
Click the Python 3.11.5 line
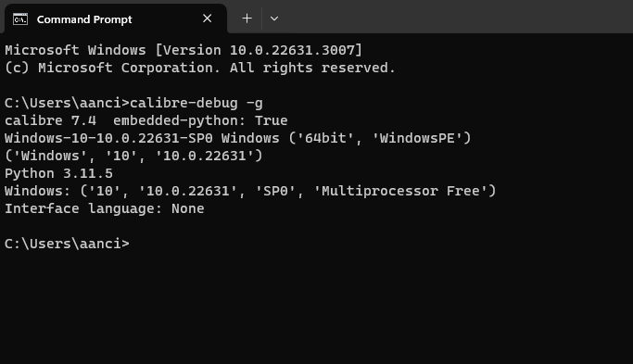[x=58, y=173]
